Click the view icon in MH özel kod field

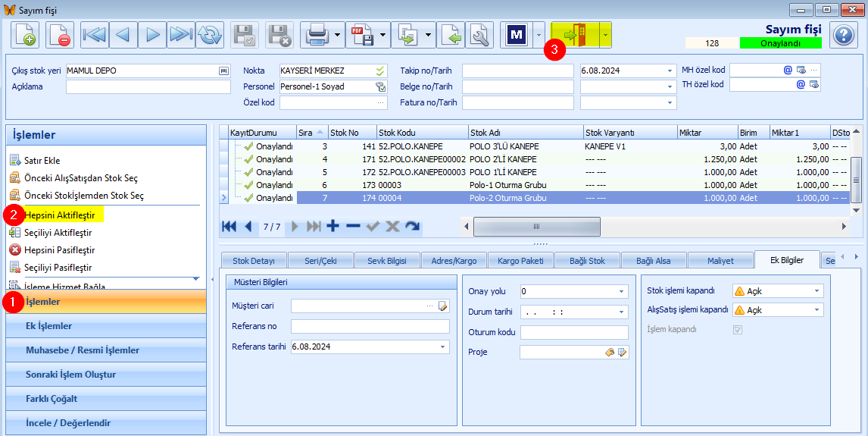[801, 70]
